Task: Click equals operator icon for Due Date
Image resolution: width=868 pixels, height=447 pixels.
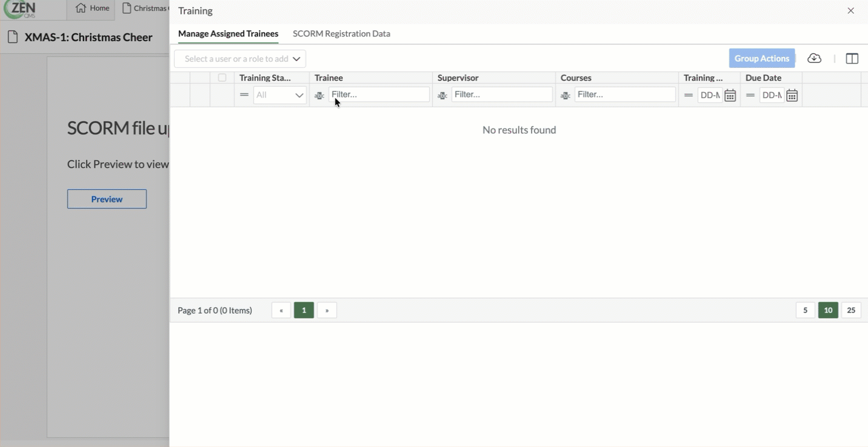Action: click(750, 95)
